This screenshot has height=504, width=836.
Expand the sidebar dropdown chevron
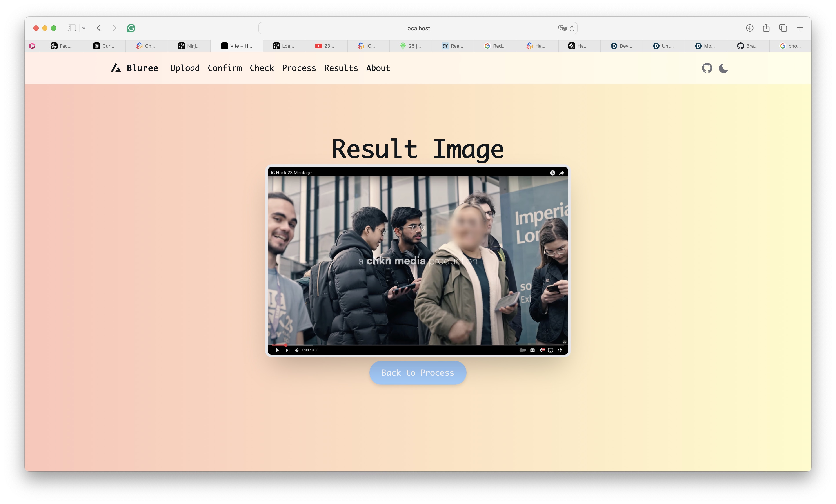pos(84,28)
